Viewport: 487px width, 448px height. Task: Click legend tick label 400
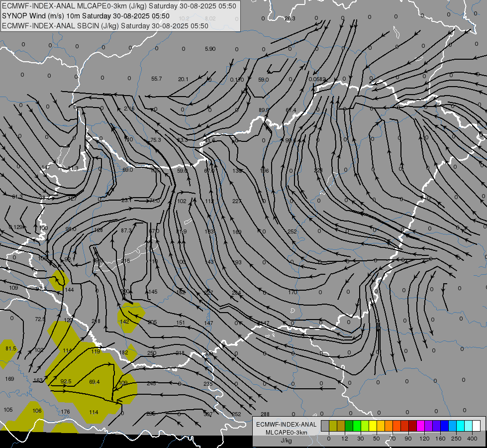[472, 439]
